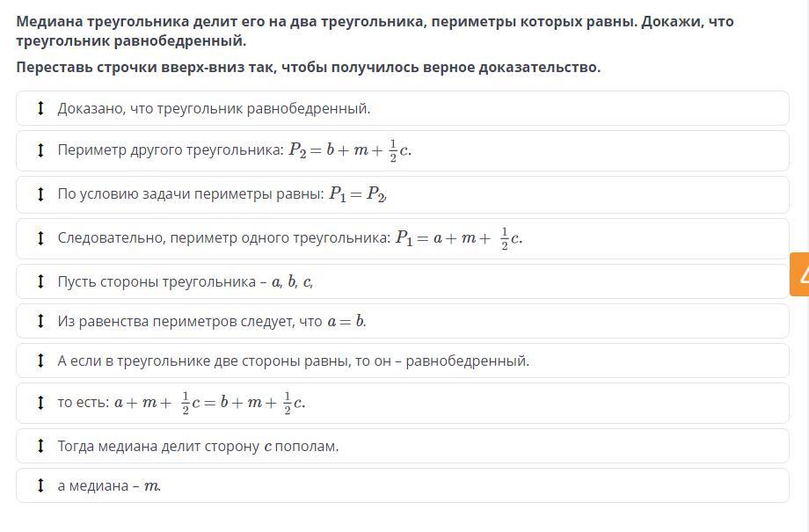The width and height of the screenshot is (809, 532).
Task: Select the row text 'Тогда медиана делит сторону c пополам'
Action: [198, 447]
